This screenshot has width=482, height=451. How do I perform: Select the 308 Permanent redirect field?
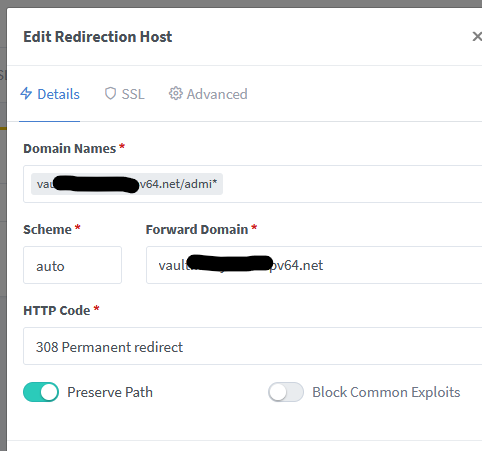coord(252,346)
